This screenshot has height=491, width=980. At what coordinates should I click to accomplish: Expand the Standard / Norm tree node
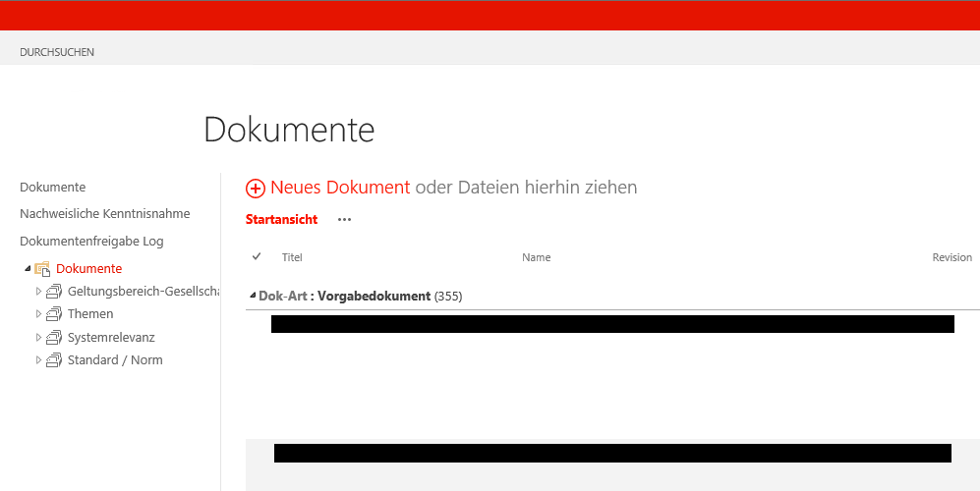38,359
